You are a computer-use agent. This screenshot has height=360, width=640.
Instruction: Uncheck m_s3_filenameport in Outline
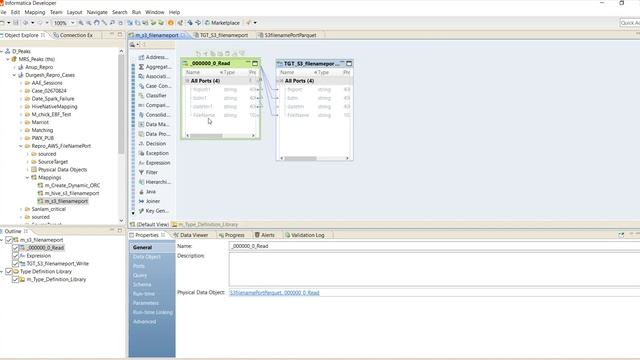[9, 240]
